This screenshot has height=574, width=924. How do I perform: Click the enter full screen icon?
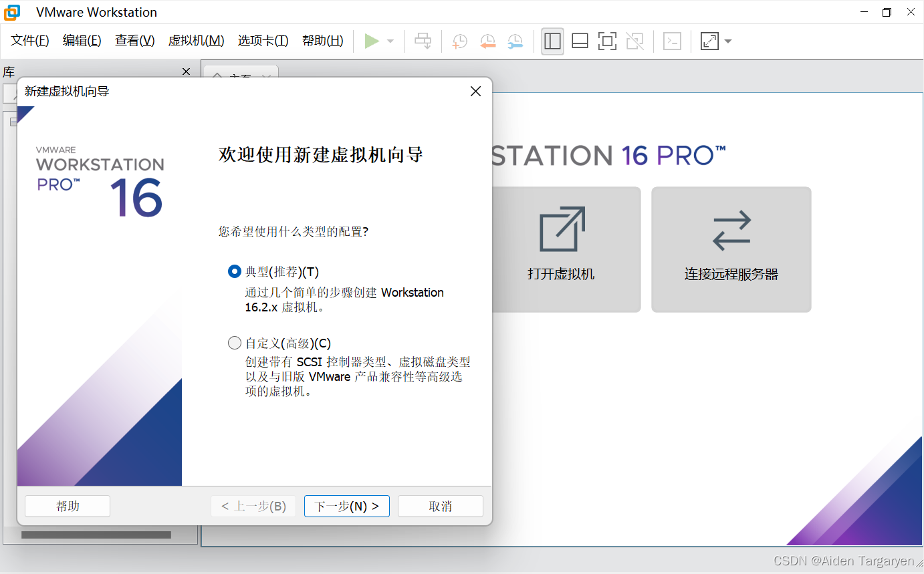[x=607, y=41]
